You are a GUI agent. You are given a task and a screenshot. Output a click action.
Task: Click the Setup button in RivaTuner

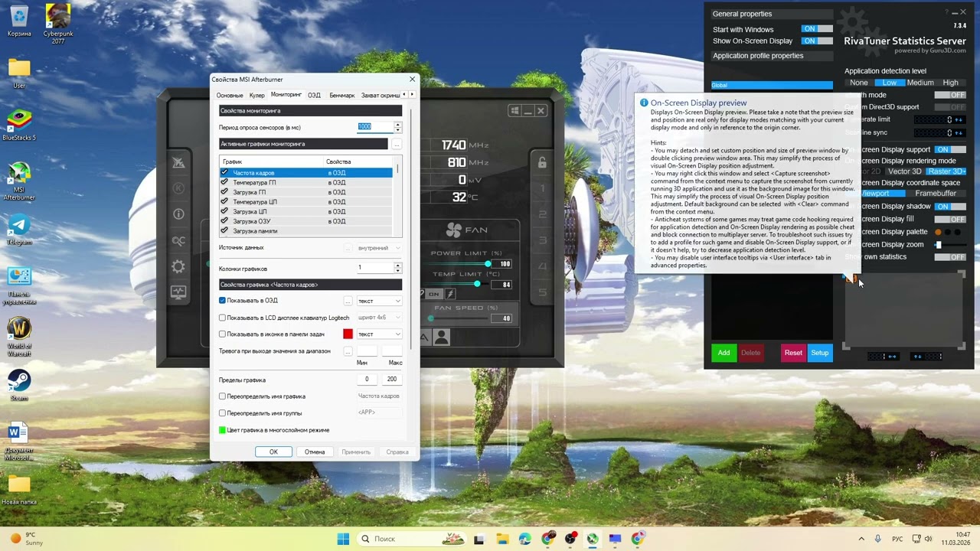(820, 353)
